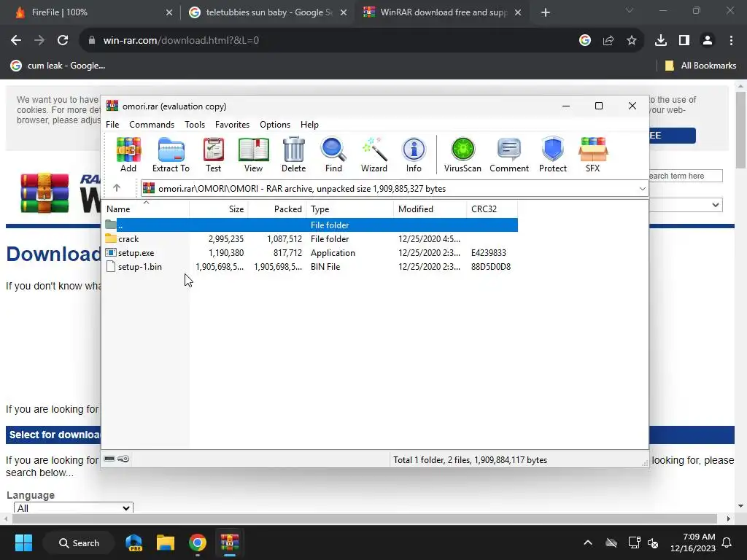Open Chrome three-dot menu
This screenshot has height=560, width=747.
coord(731,41)
